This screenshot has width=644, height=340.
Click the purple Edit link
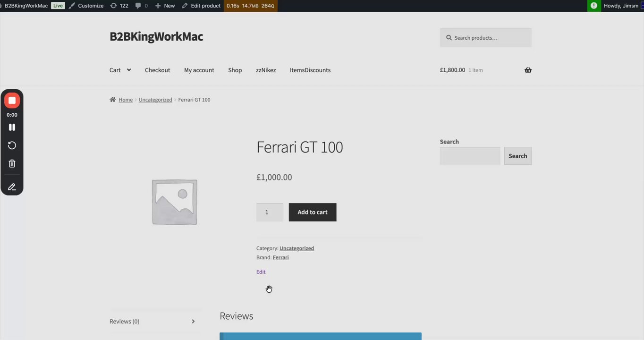click(x=261, y=272)
